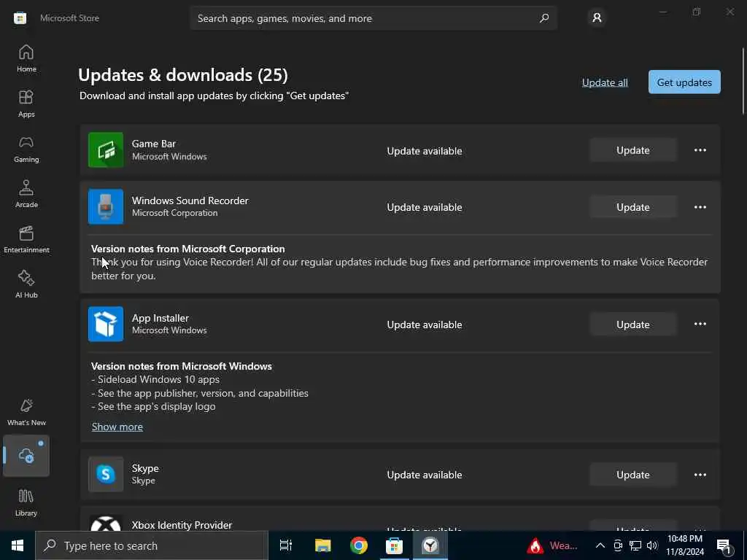Click the Microsoft Store taskbar icon
Viewport: 747px width, 560px height.
394,545
